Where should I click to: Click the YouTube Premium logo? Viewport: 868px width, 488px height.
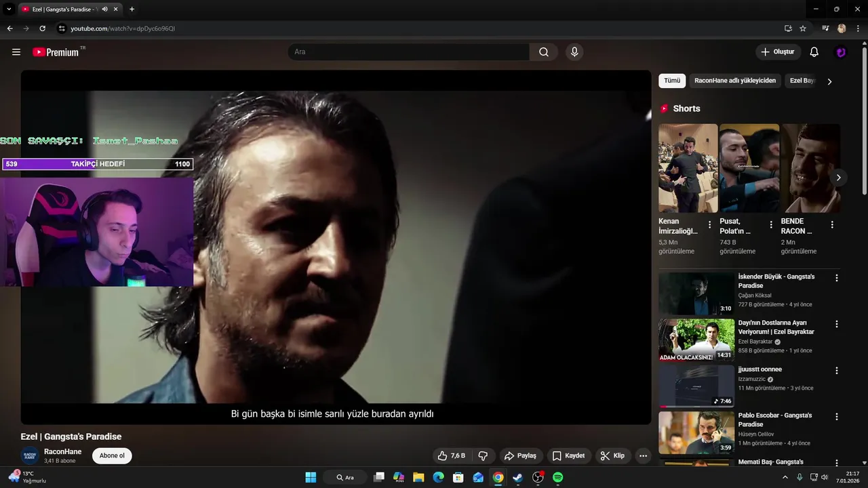tap(56, 52)
